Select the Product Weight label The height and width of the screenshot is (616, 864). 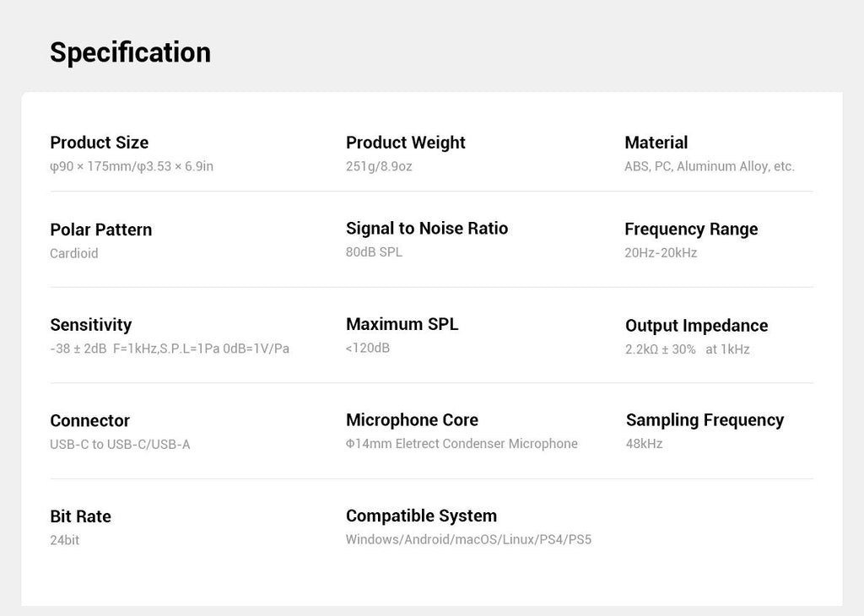[x=406, y=143]
